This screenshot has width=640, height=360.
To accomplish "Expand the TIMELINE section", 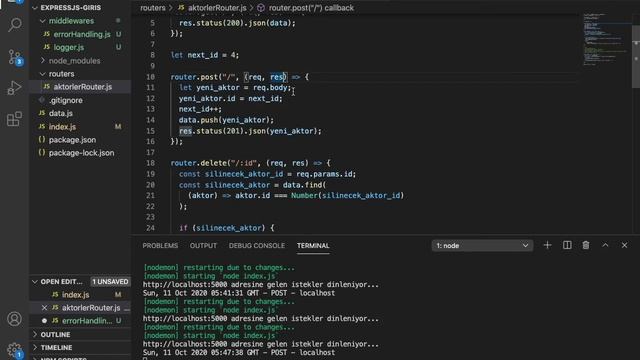I will tap(35, 347).
